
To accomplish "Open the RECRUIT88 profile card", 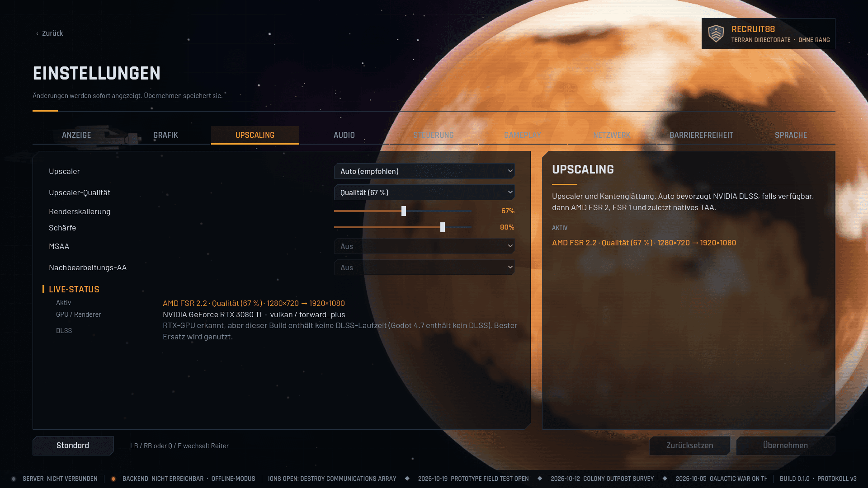I will pos(768,34).
